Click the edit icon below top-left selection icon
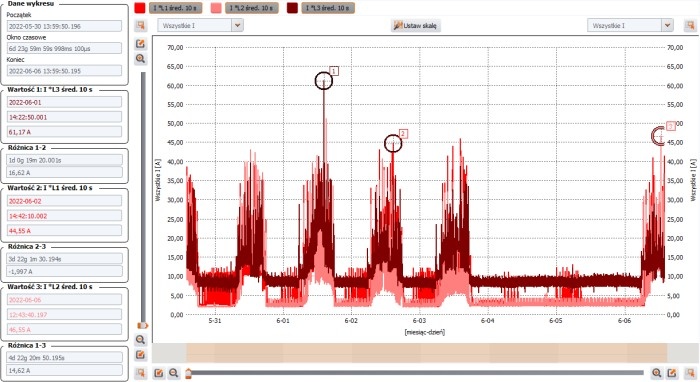Image resolution: width=700 pixels, height=382 pixels. point(141,44)
